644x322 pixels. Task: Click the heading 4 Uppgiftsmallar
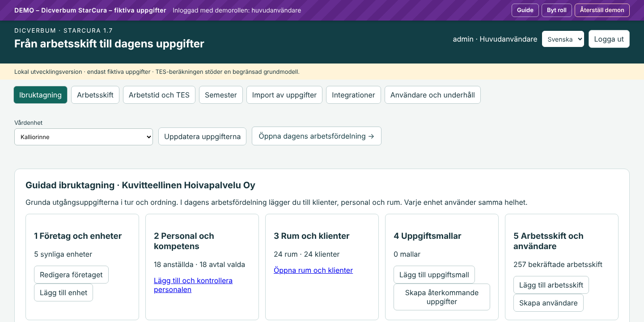(x=428, y=236)
